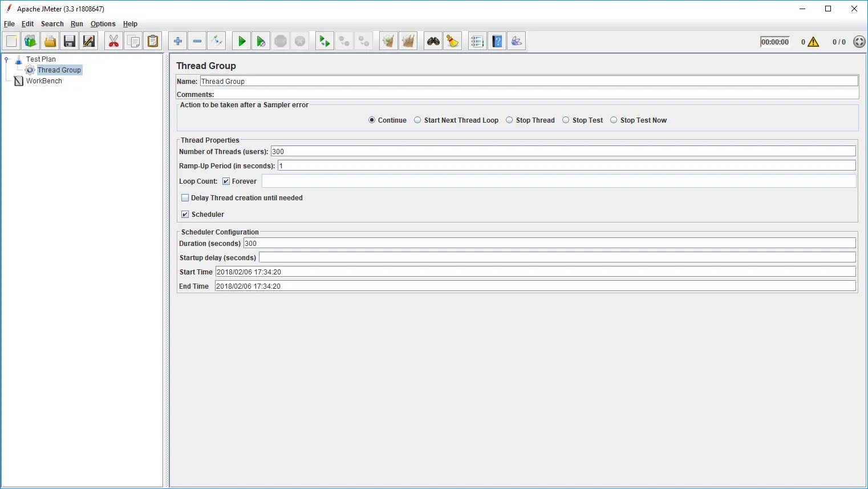Select the Test Plan tree item

pos(40,59)
